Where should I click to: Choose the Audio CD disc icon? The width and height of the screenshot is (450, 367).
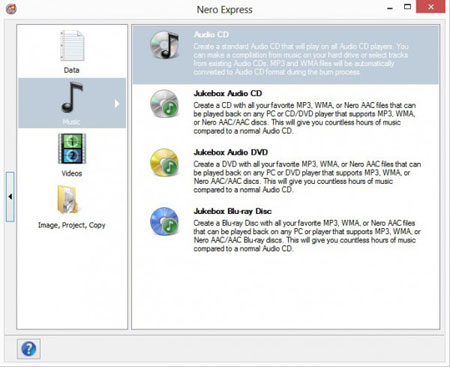(165, 45)
